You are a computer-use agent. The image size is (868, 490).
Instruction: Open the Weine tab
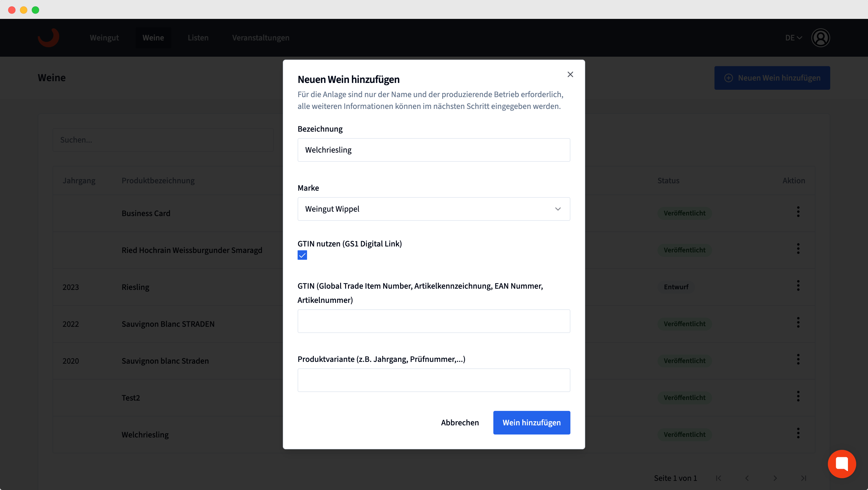[x=153, y=38]
